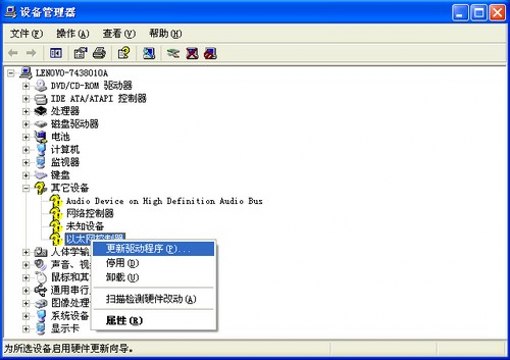The image size is (510, 360).
Task: Click the Show/Hide console tree toolbar icon
Action: pos(56,53)
